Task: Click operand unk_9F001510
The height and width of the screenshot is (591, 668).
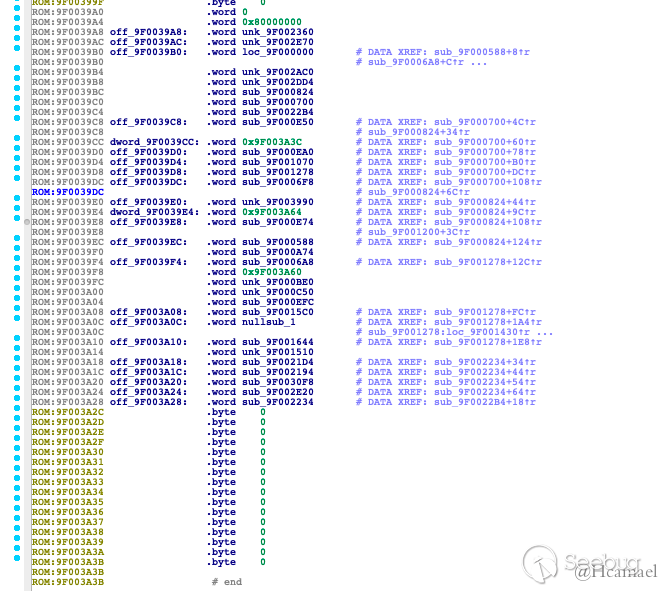Action: coord(278,352)
